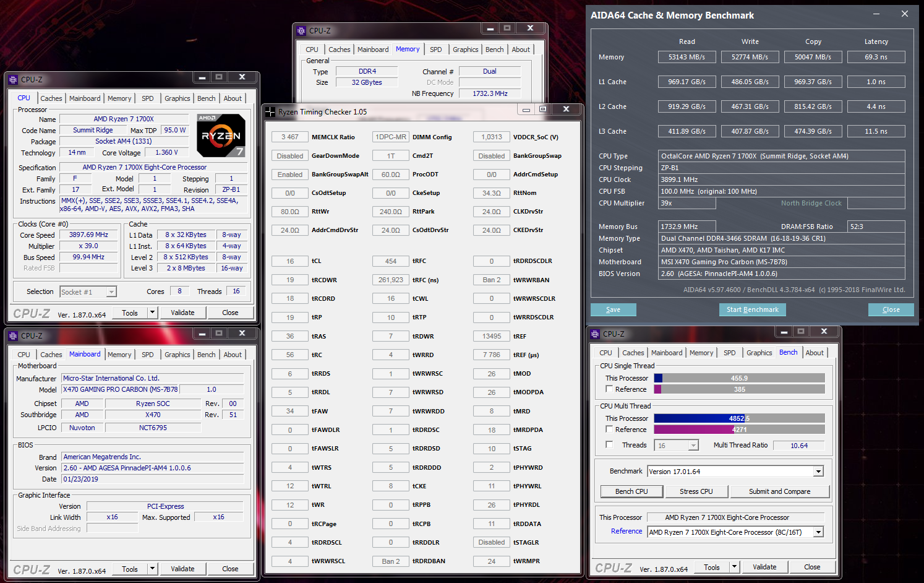Image resolution: width=924 pixels, height=583 pixels.
Task: Click the GearDownMode Disabled field
Action: point(290,156)
